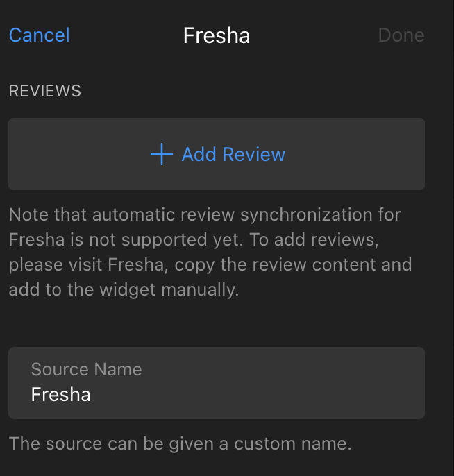This screenshot has height=476, width=454.
Task: Click the plus icon beside Add Review
Action: 162,154
